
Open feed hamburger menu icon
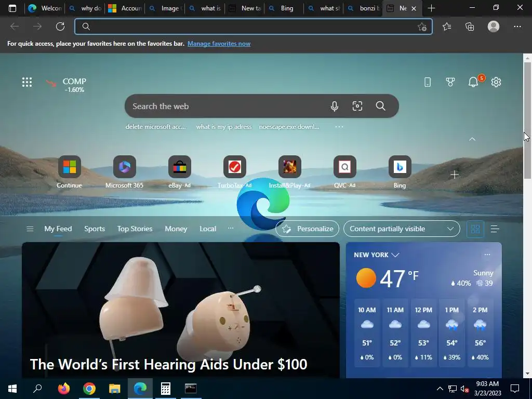[30, 229]
